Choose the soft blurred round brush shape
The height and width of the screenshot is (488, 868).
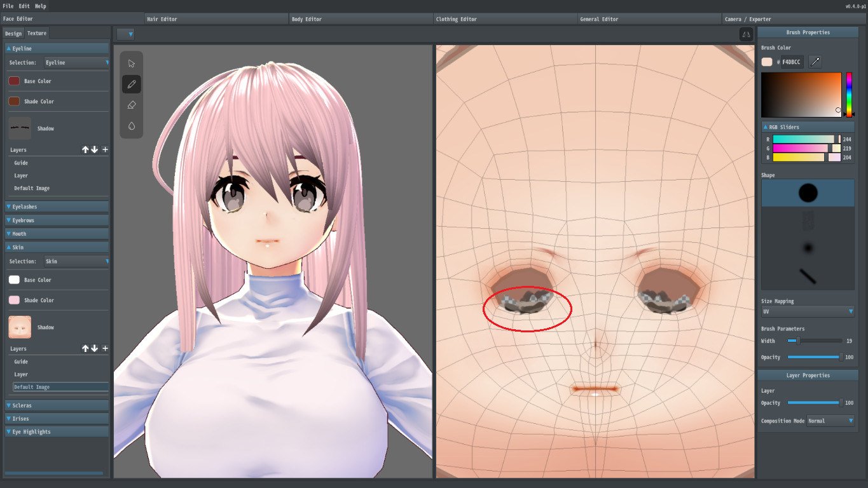click(x=808, y=248)
